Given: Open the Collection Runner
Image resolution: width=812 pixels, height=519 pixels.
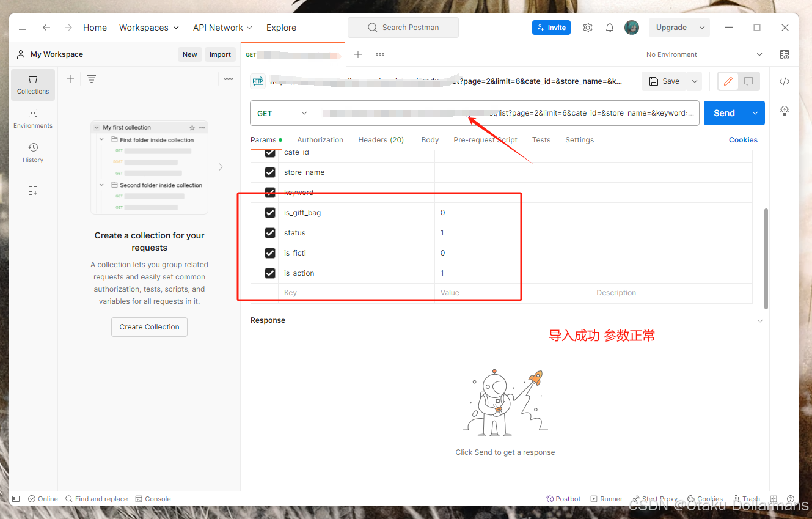Looking at the screenshot, I should click(606, 498).
